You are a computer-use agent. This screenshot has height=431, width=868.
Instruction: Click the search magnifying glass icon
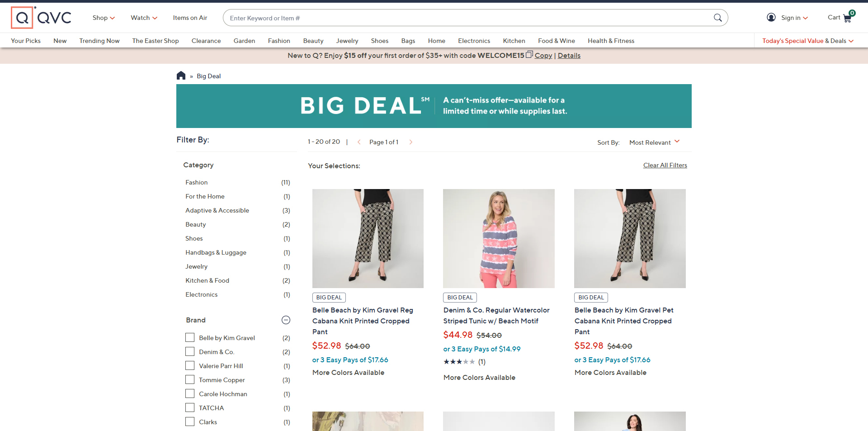point(717,18)
